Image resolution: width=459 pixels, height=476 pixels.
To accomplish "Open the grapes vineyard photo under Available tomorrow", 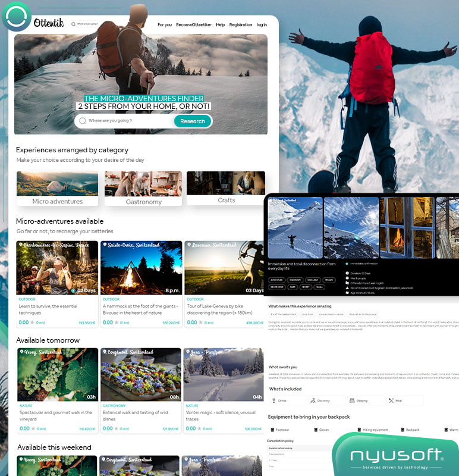I will tap(58, 375).
